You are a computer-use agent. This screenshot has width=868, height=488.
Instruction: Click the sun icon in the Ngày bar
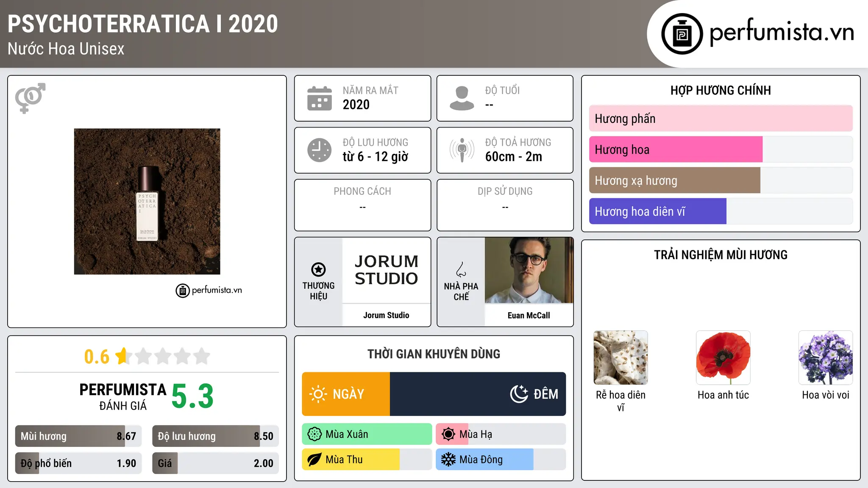[x=318, y=394]
